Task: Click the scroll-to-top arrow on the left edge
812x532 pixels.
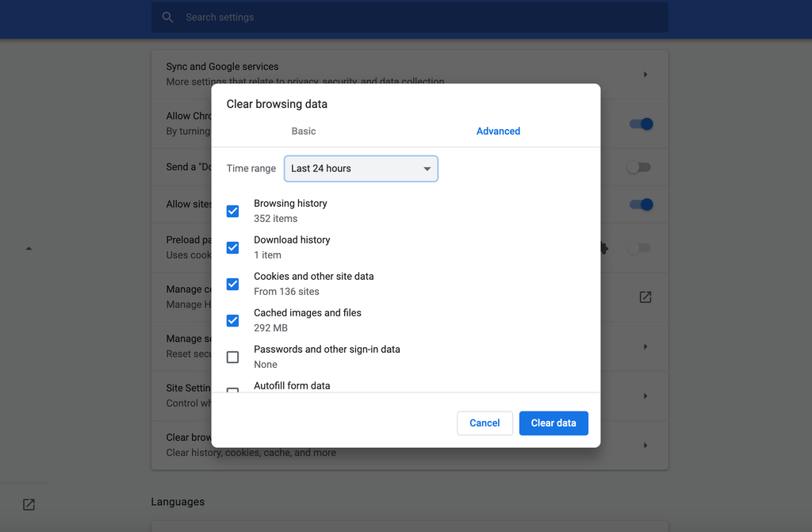Action: click(29, 247)
